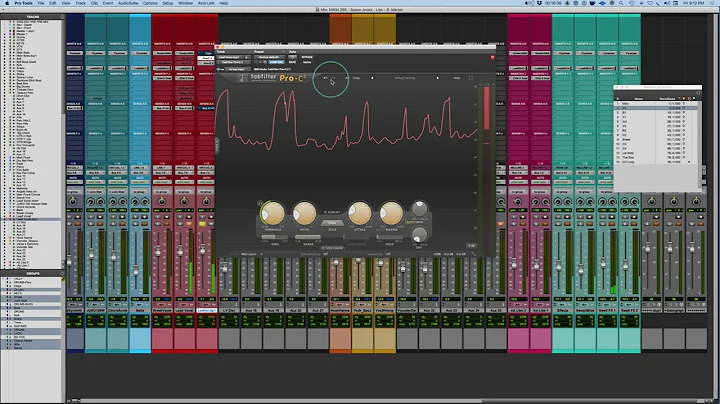Click the Hold slider
720x404 pixels.
[389, 237]
